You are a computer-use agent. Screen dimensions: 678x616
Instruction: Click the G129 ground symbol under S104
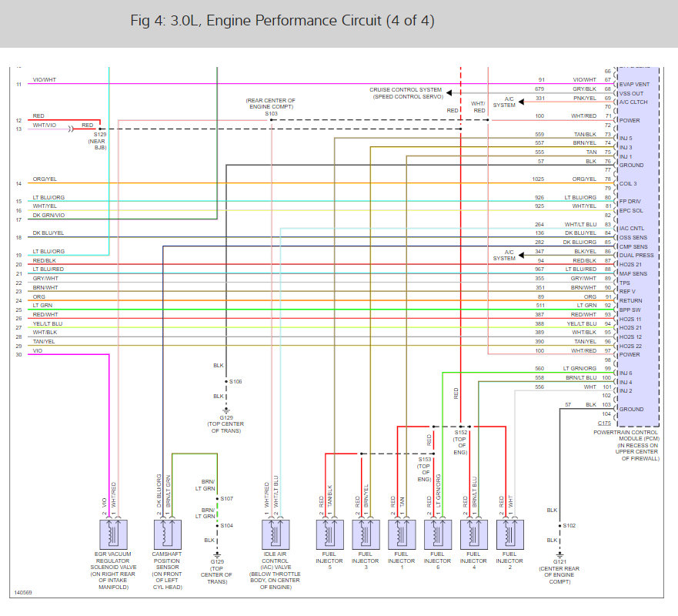coord(217,555)
